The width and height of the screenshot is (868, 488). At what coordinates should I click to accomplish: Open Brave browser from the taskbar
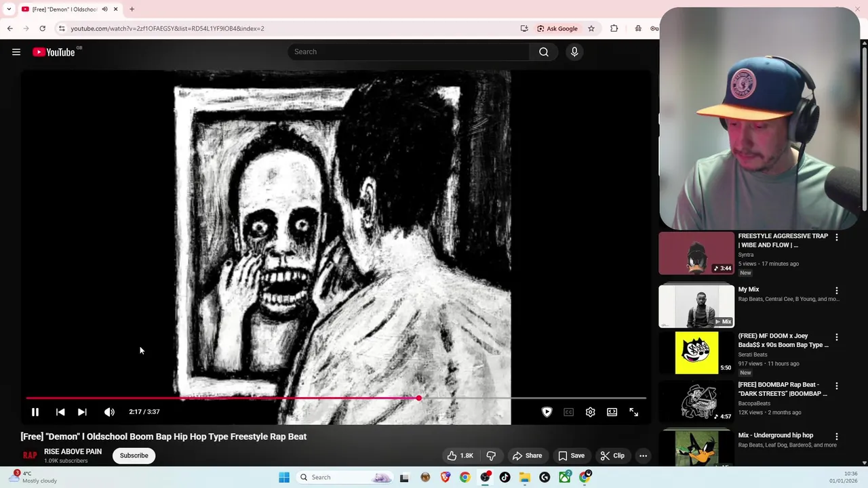[445, 477]
